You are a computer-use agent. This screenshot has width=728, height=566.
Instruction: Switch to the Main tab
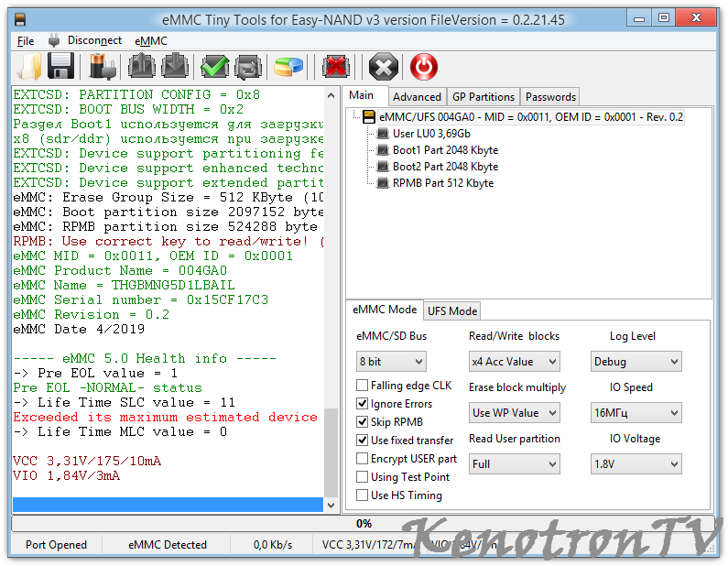(x=361, y=95)
